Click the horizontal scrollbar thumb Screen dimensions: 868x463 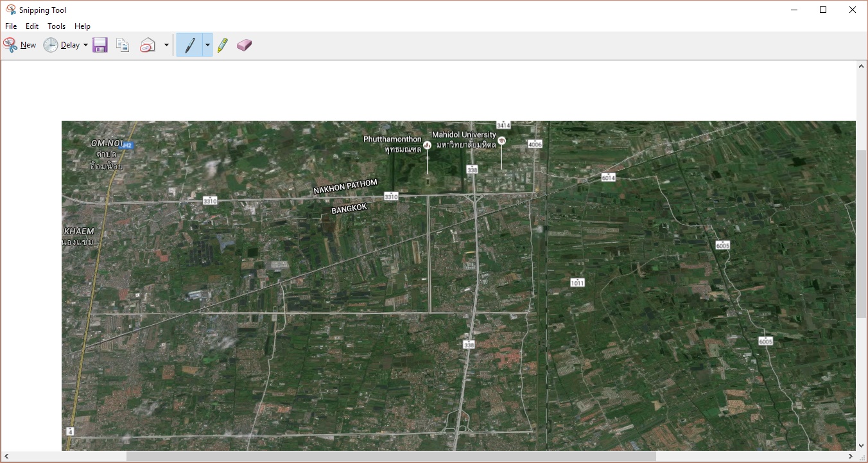click(391, 457)
